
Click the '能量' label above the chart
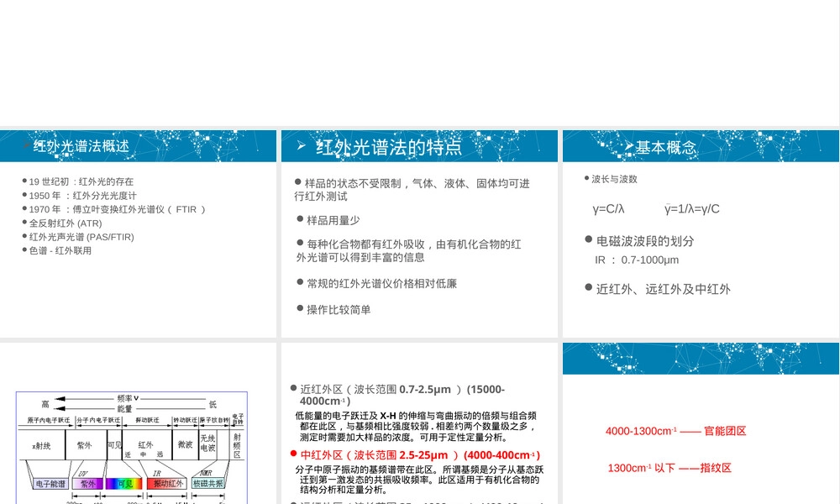click(x=125, y=409)
